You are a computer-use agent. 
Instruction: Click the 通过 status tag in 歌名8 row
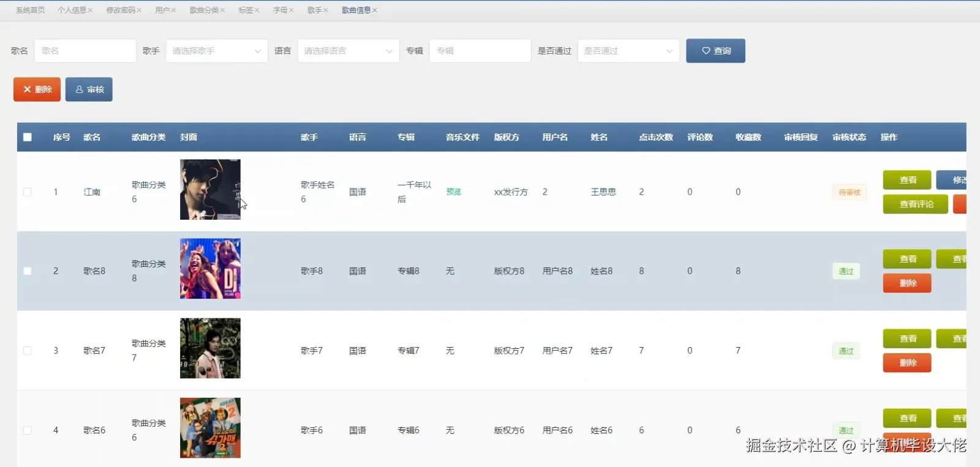click(x=846, y=271)
